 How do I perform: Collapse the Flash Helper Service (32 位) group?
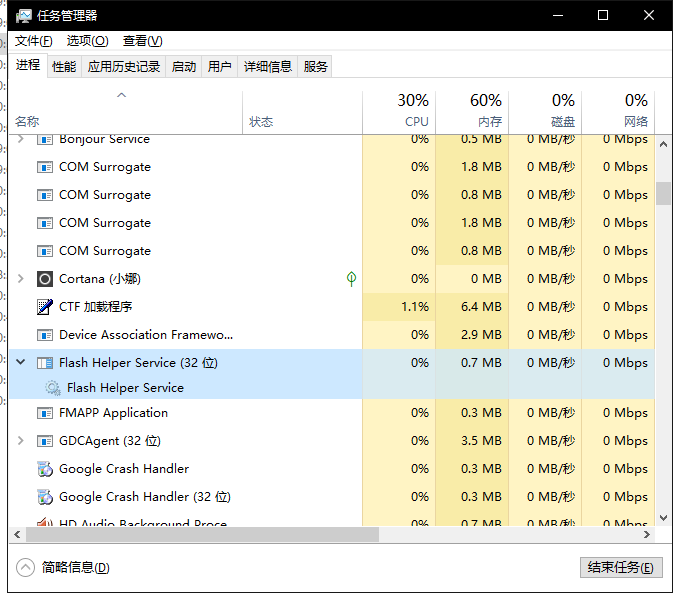[x=20, y=362]
